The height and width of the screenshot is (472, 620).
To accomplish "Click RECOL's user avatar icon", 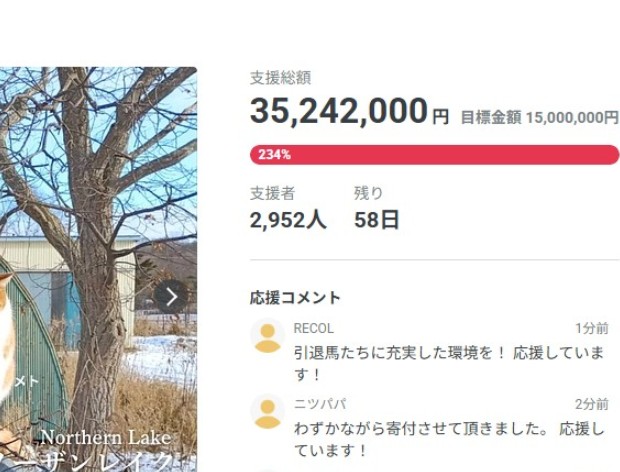I will pos(267,337).
